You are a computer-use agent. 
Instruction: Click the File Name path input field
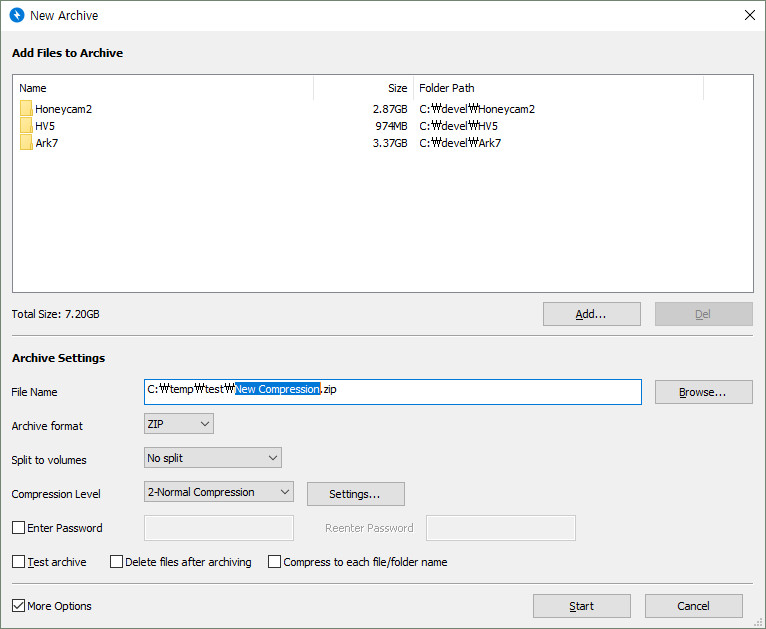(393, 392)
